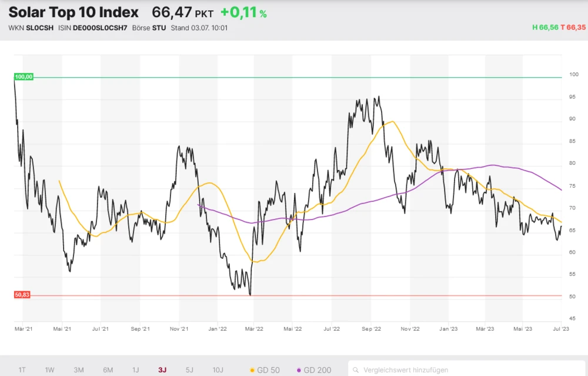Select the 3M time range
588x376 pixels.
tap(79, 370)
